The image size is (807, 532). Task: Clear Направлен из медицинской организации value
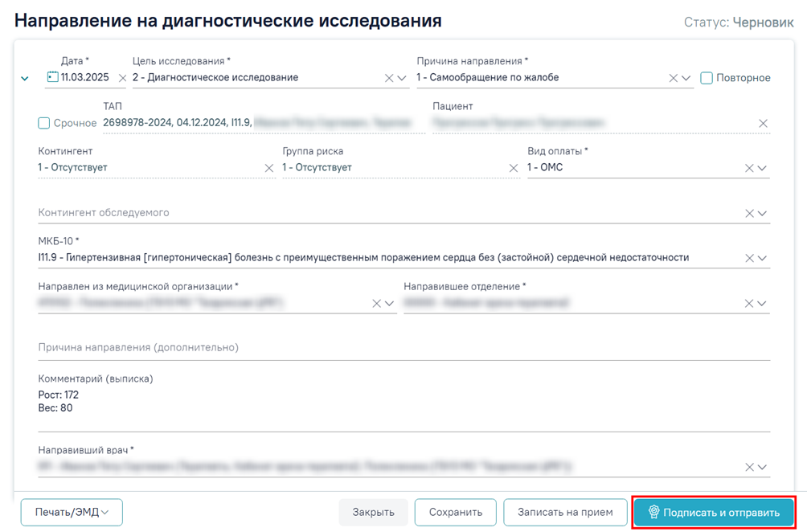377,304
